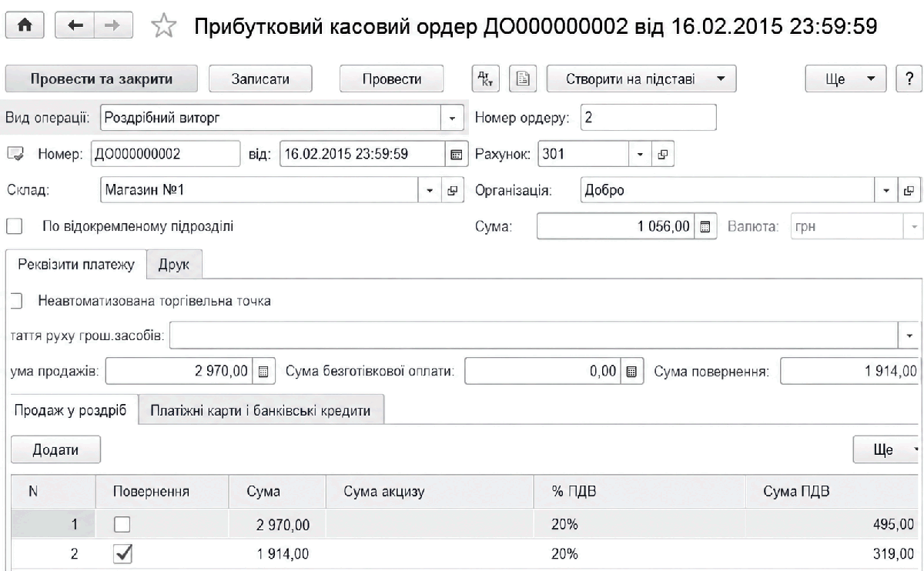The height and width of the screenshot is (571, 924).
Task: Click Провести та закрити button
Action: tap(102, 78)
